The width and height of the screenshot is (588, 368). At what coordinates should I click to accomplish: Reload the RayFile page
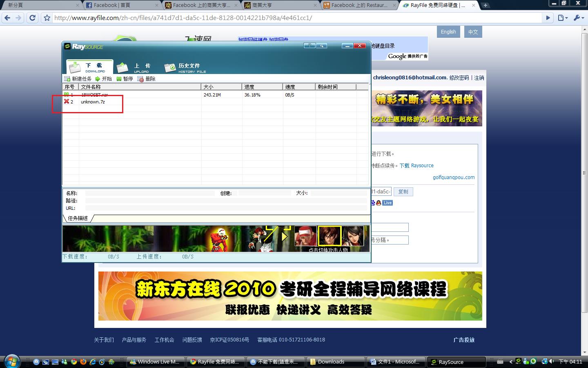(x=33, y=18)
